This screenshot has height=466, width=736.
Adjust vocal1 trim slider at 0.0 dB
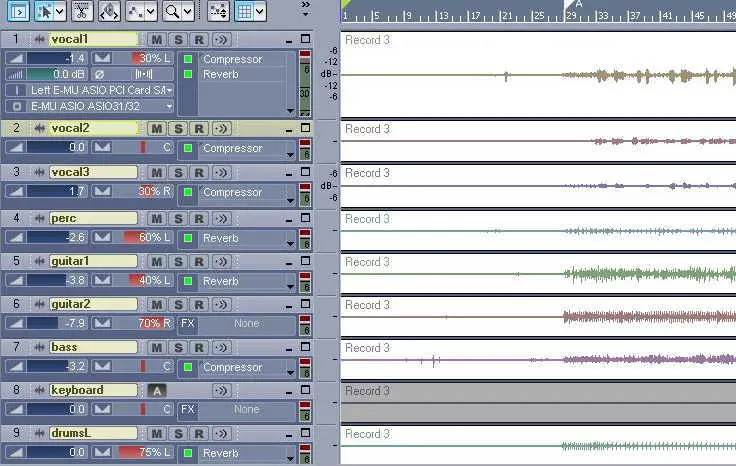(57, 74)
